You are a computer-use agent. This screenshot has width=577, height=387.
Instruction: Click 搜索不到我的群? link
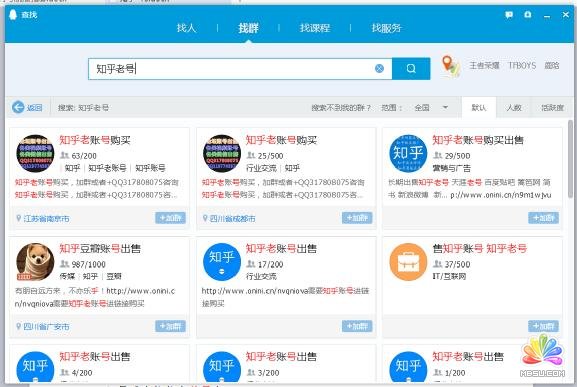tap(341, 107)
